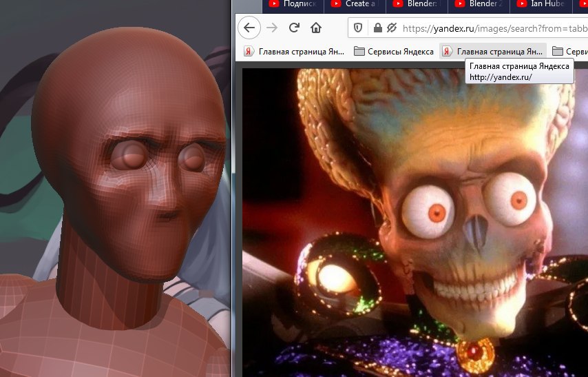588x377 pixels.
Task: Switch to the Ian Hube YouTube tab
Action: pos(540,5)
